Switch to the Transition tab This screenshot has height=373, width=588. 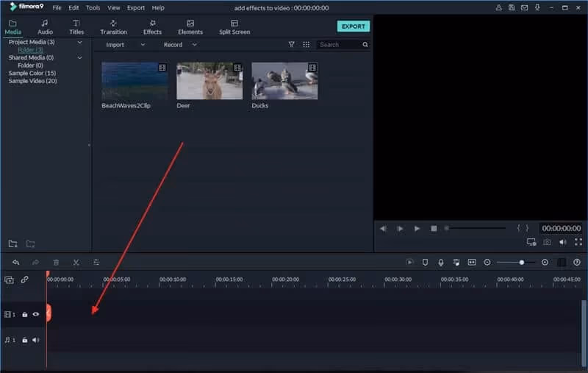(x=113, y=27)
